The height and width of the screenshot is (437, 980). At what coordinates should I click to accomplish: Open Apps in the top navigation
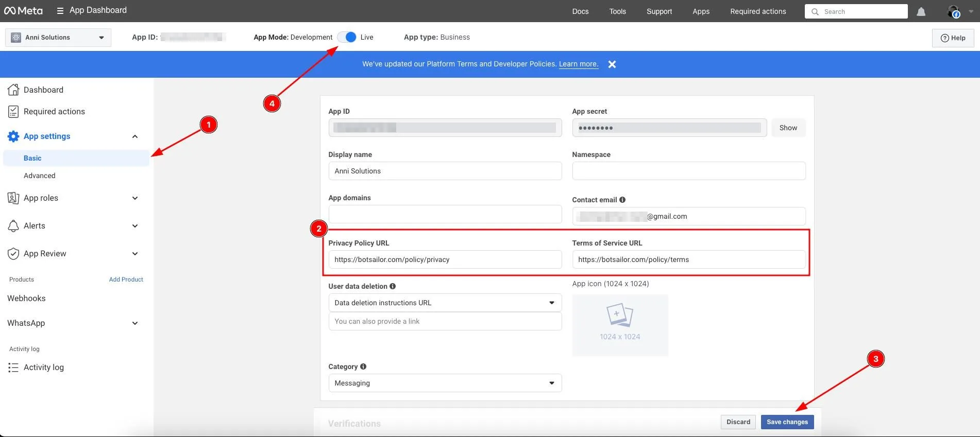(701, 11)
